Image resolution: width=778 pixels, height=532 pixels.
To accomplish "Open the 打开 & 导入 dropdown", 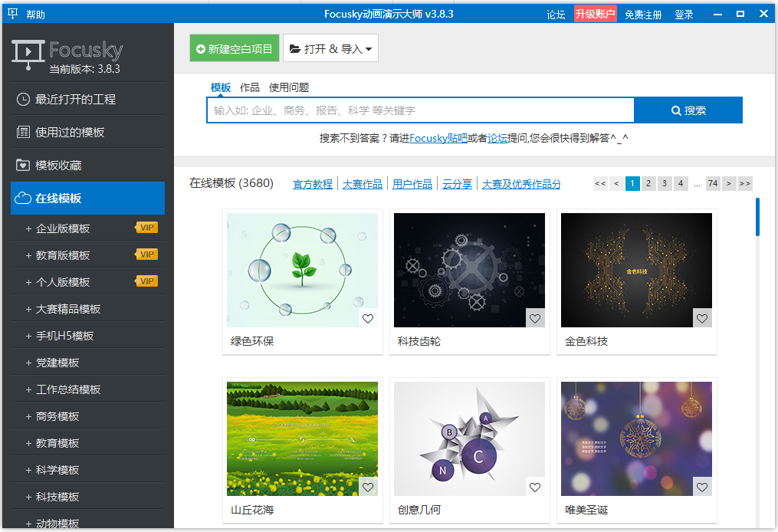I will coord(330,48).
